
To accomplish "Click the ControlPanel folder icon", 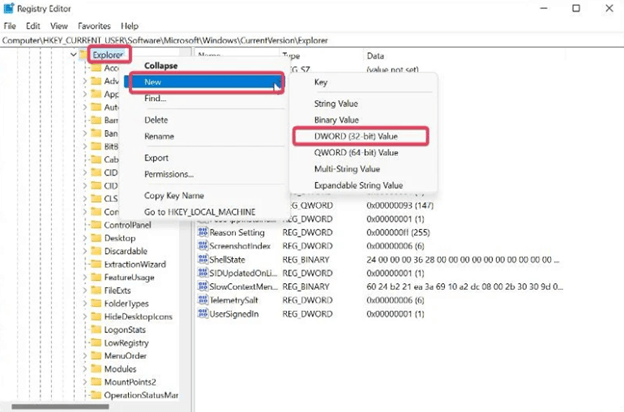I will (96, 225).
